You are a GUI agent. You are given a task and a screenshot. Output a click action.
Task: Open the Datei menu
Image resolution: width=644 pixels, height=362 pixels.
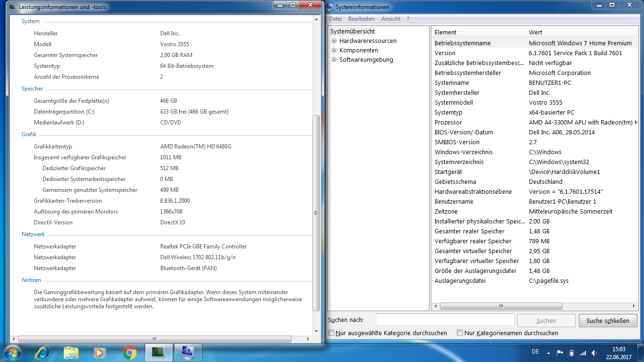[x=335, y=19]
